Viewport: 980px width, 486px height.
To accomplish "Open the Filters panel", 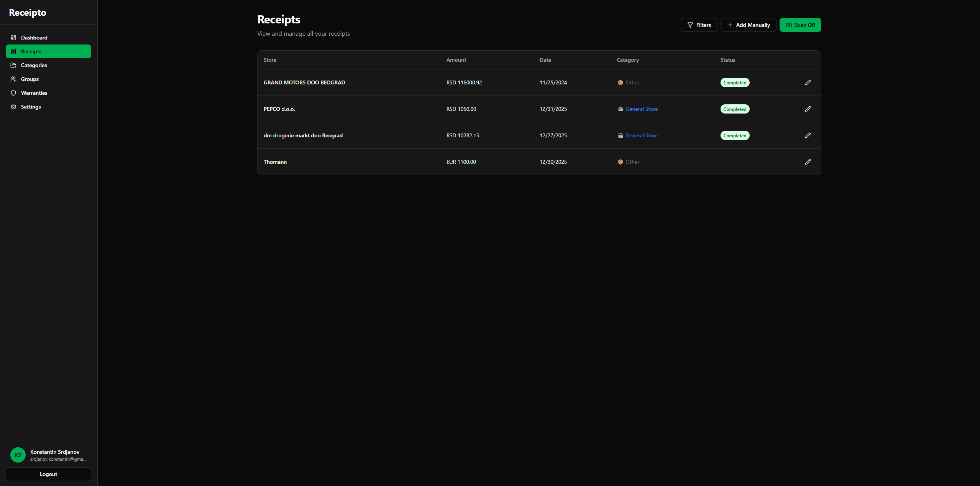I will point(699,25).
